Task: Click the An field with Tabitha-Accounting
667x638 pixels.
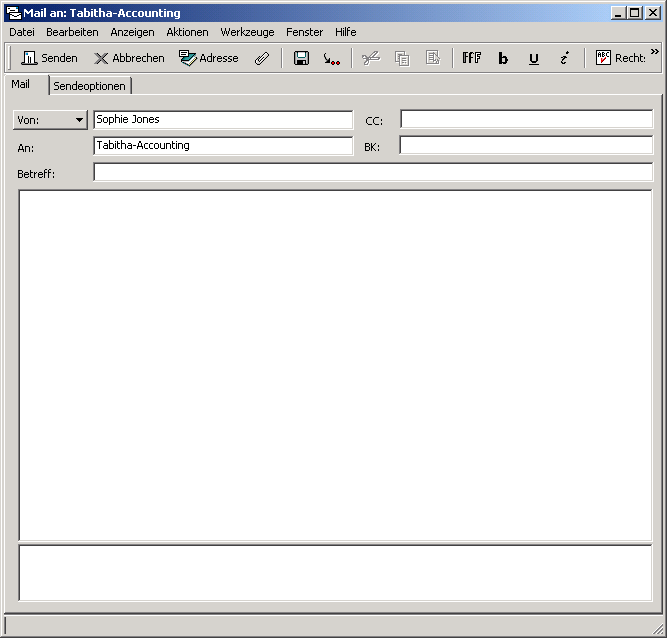Action: click(x=223, y=145)
